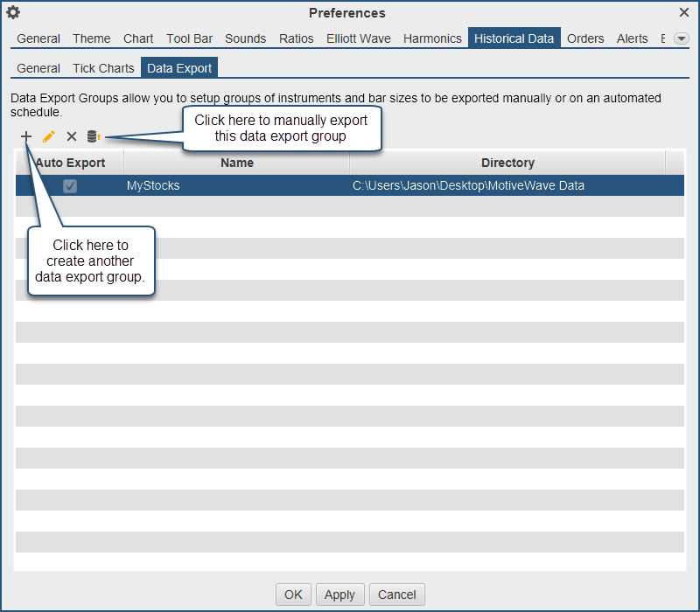
Task: Sort by the Name column header
Action: click(x=236, y=163)
